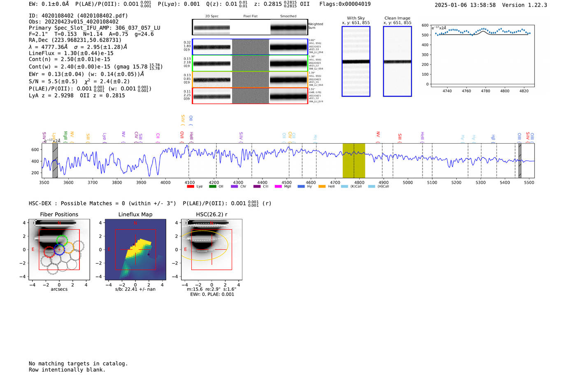This screenshot has height=392, width=576.
Task: Click the orange HeII legend swatch
Action: (x=322, y=187)
